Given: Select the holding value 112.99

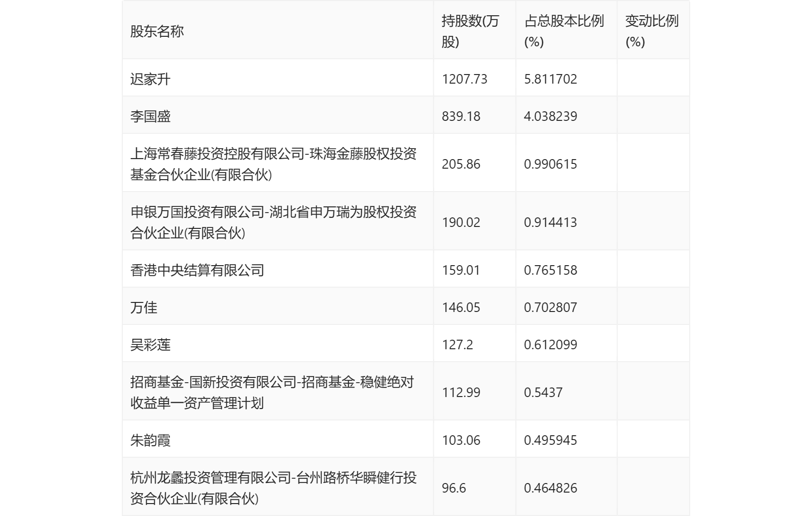Looking at the screenshot, I should coord(461,392).
